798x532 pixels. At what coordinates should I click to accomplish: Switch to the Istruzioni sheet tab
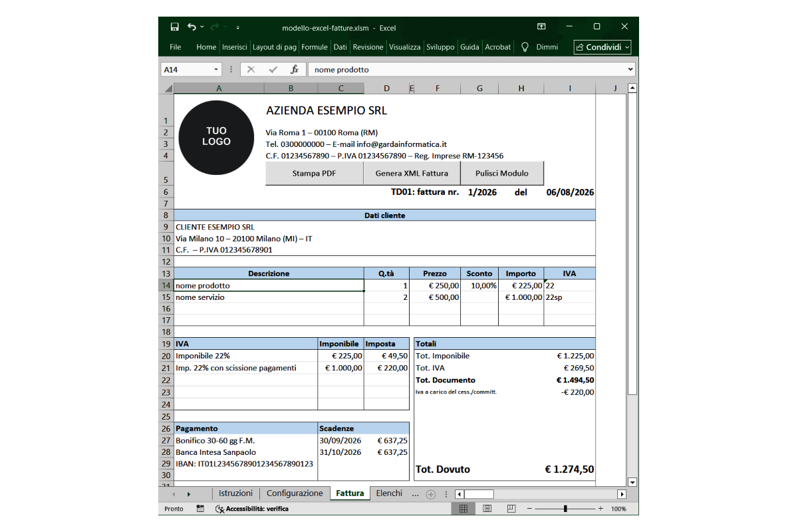coord(235,493)
